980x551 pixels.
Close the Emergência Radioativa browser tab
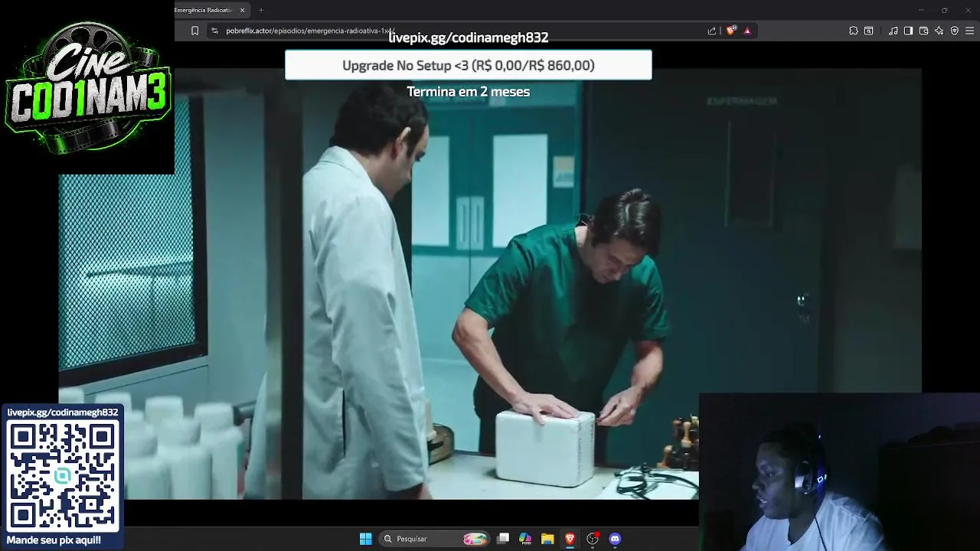[242, 10]
